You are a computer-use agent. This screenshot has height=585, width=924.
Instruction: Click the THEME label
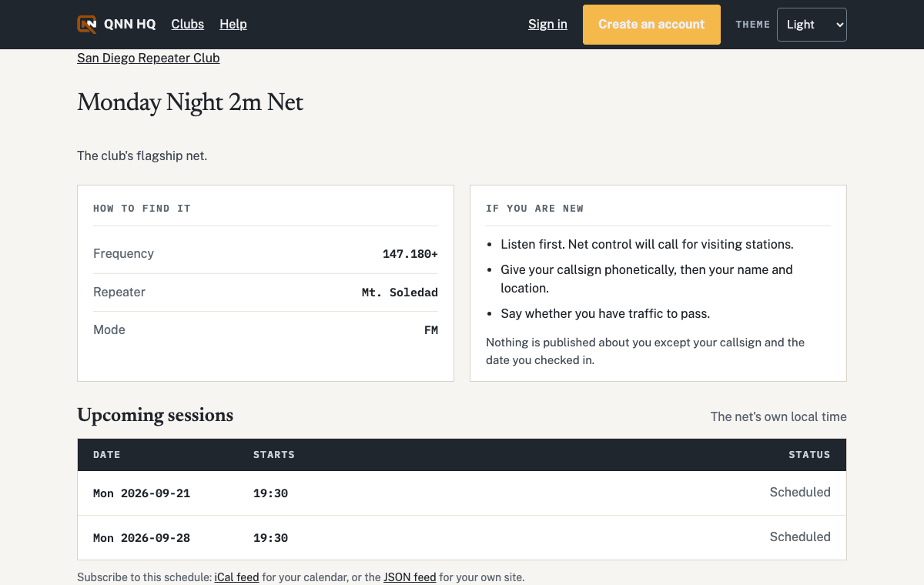click(753, 25)
